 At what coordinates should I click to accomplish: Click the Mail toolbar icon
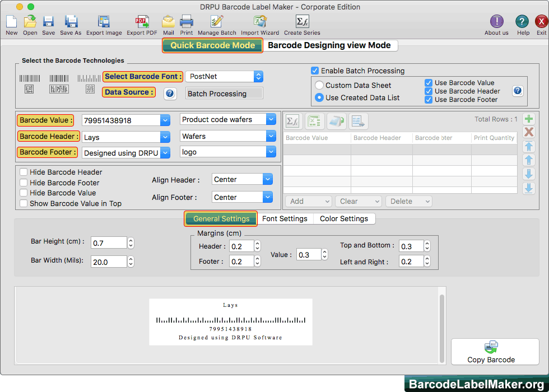click(169, 22)
